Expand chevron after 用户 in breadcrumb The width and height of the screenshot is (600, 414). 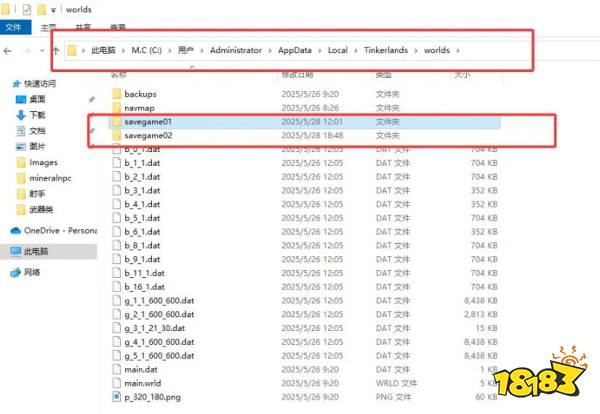pos(202,51)
